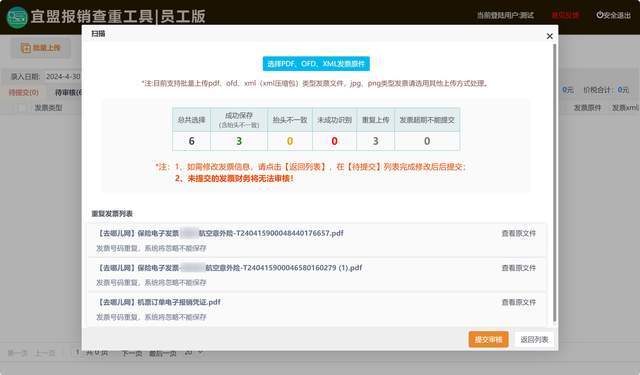The height and width of the screenshot is (375, 640).
Task: Click the 安全退出 power icon
Action: click(600, 15)
